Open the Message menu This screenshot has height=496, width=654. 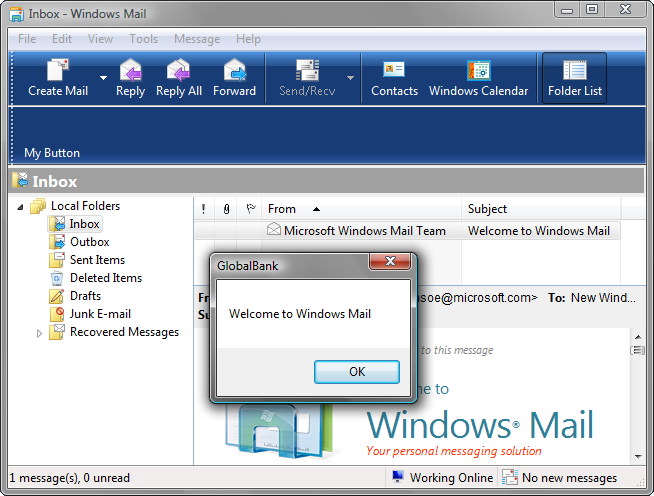pos(197,39)
